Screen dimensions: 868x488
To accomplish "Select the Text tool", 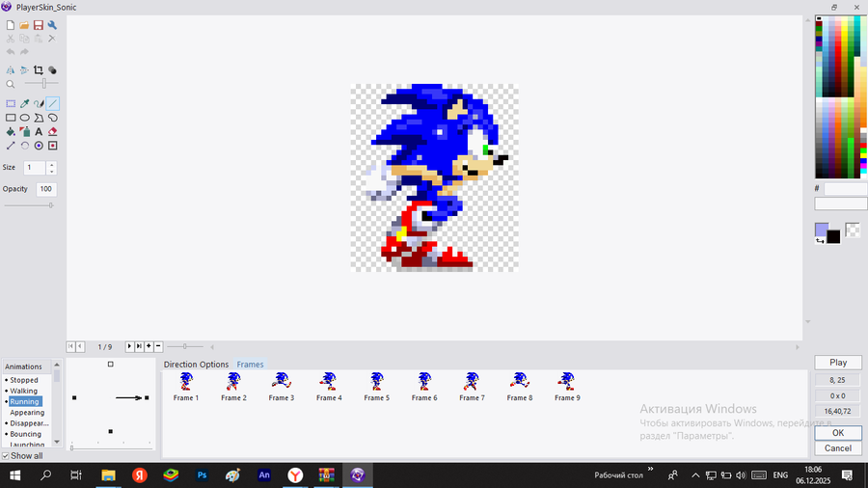I will click(x=39, y=132).
